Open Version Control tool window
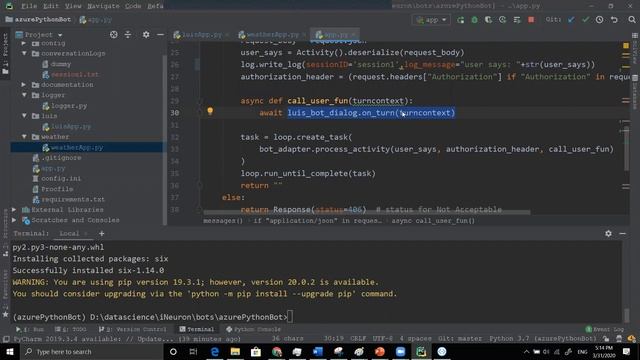640x360 pixels. pos(132,329)
